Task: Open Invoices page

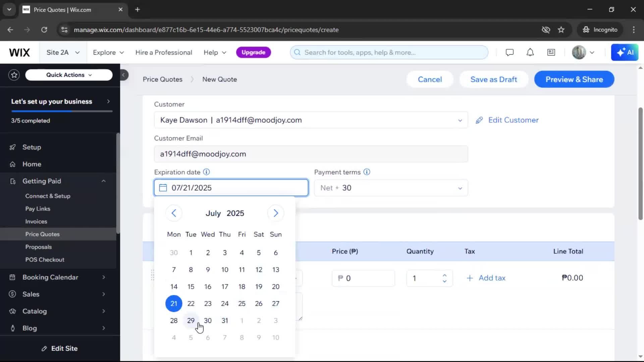Action: point(36,222)
